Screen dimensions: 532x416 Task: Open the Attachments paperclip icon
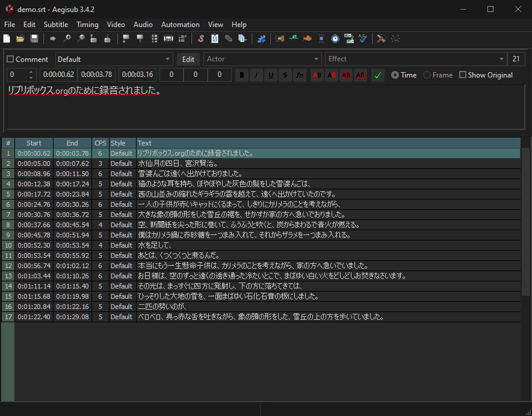point(228,38)
